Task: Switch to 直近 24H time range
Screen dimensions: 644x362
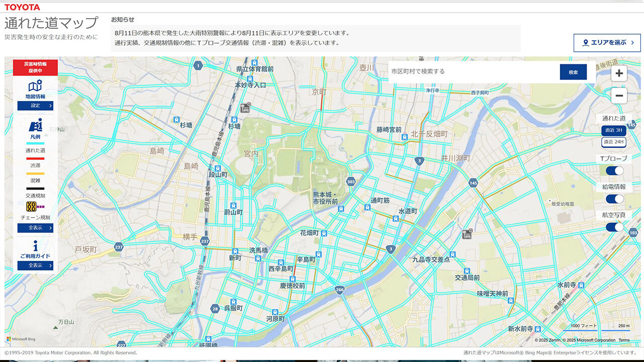Action: coord(613,142)
